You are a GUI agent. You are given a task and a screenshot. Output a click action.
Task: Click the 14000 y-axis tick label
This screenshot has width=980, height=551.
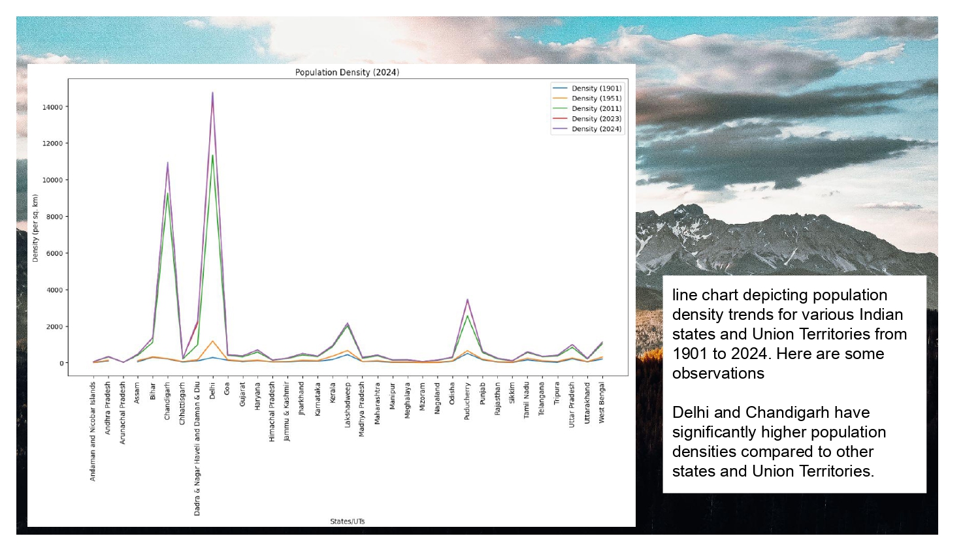[x=53, y=107]
